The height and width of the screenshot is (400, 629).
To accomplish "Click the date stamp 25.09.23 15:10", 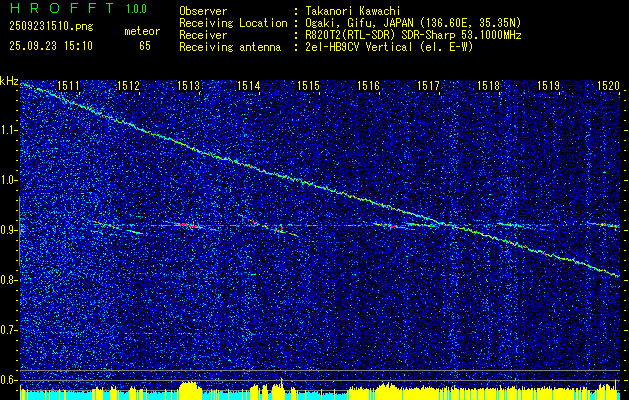I will (x=51, y=46).
